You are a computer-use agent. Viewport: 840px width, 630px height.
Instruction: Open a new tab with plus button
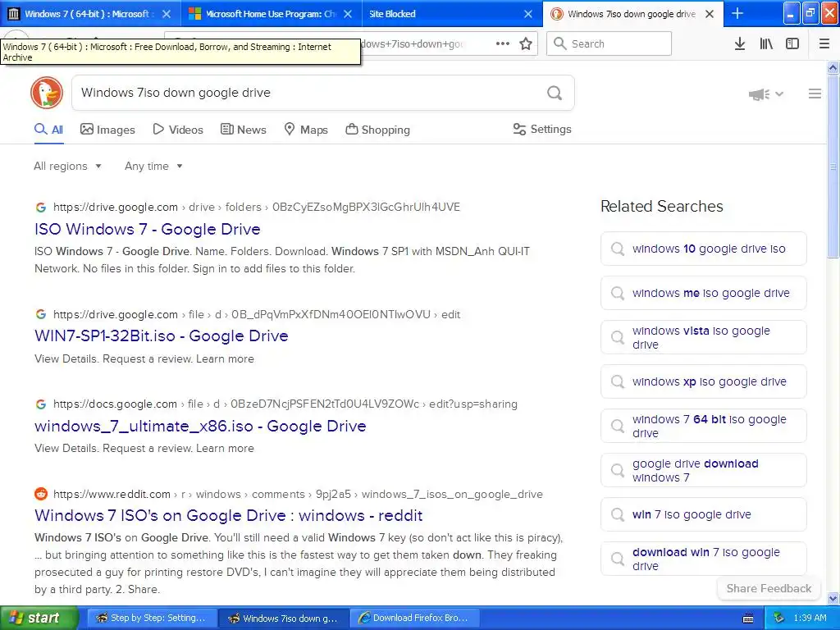737,13
